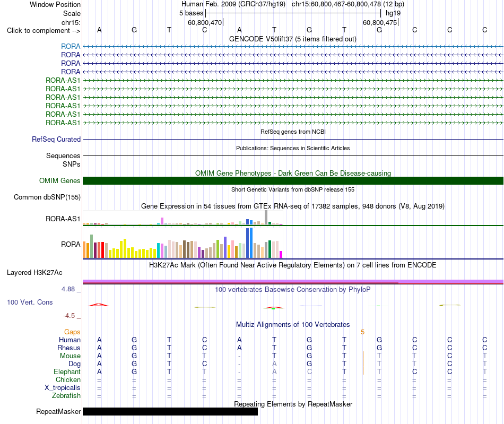The height and width of the screenshot is (424, 504).
Task: Click the RepeatMasker track label
Action: (58, 411)
